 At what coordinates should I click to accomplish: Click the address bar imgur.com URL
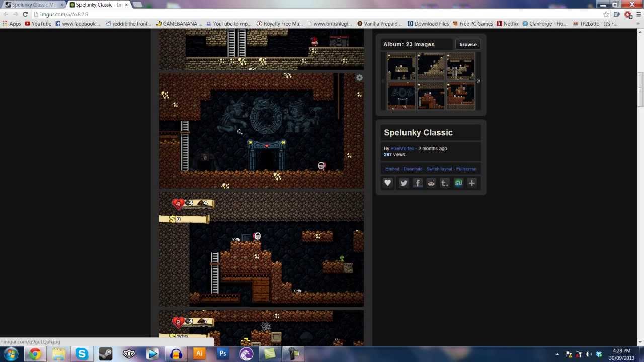coord(64,14)
